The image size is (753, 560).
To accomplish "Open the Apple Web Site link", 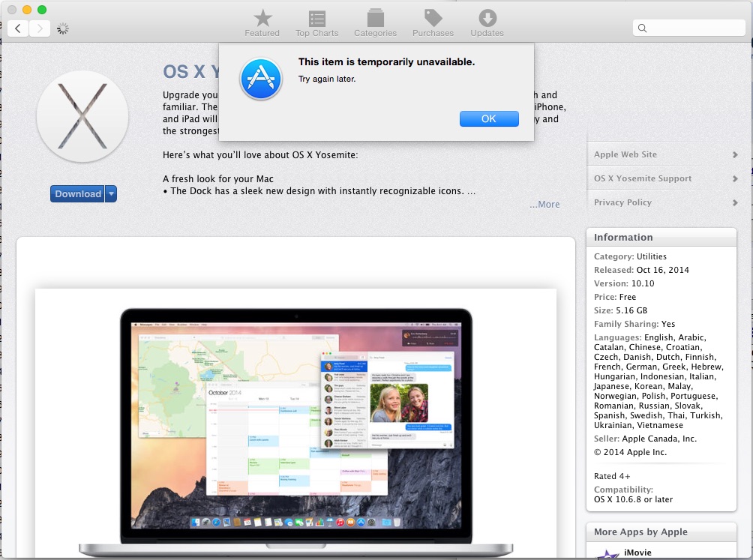I will pyautogui.click(x=625, y=154).
